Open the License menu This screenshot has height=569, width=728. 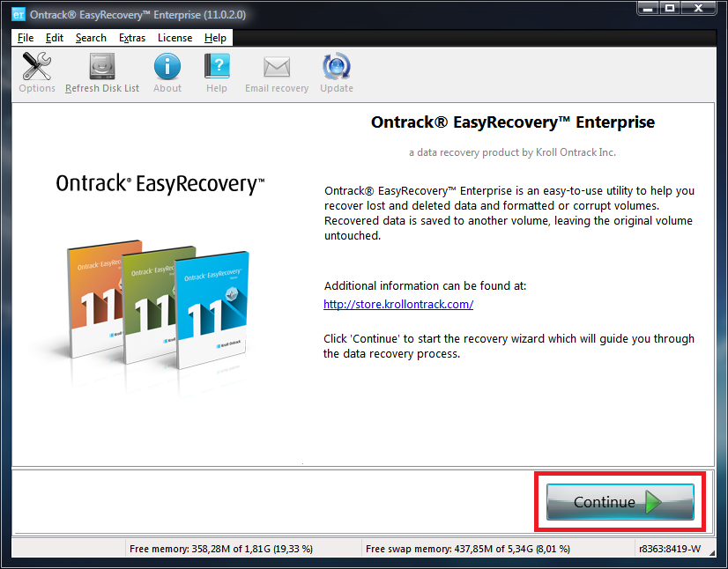pyautogui.click(x=175, y=38)
